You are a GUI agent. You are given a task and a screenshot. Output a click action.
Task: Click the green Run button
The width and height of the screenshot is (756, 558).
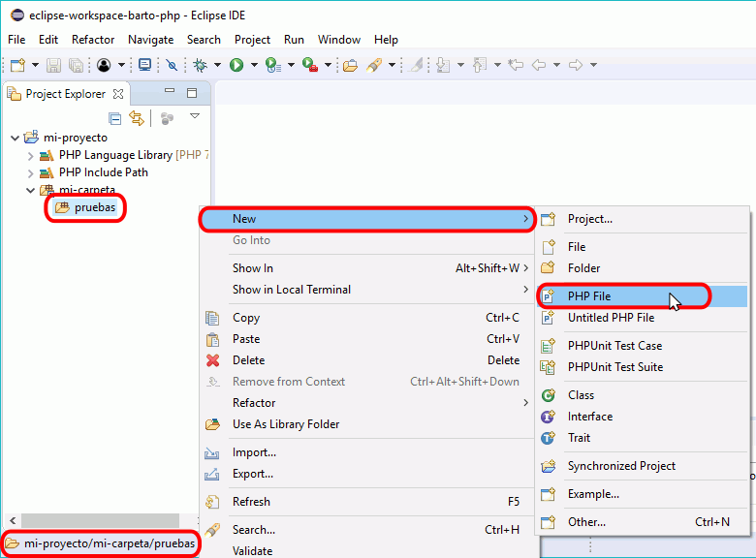[236, 65]
